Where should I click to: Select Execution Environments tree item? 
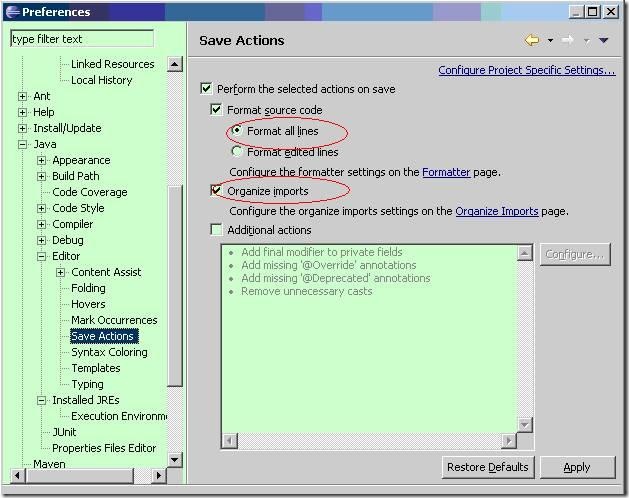(119, 416)
